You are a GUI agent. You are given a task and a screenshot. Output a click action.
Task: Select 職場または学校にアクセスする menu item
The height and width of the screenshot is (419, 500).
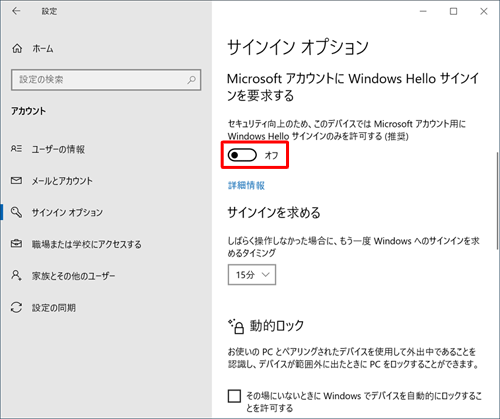[86, 244]
